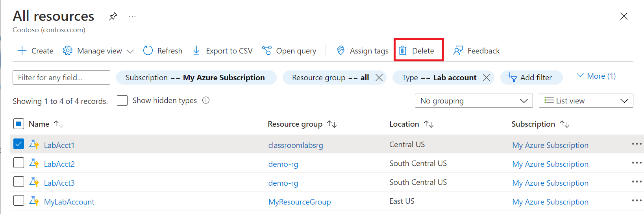This screenshot has height=214, width=644.
Task: Toggle Show hidden types checkbox
Action: (x=122, y=100)
